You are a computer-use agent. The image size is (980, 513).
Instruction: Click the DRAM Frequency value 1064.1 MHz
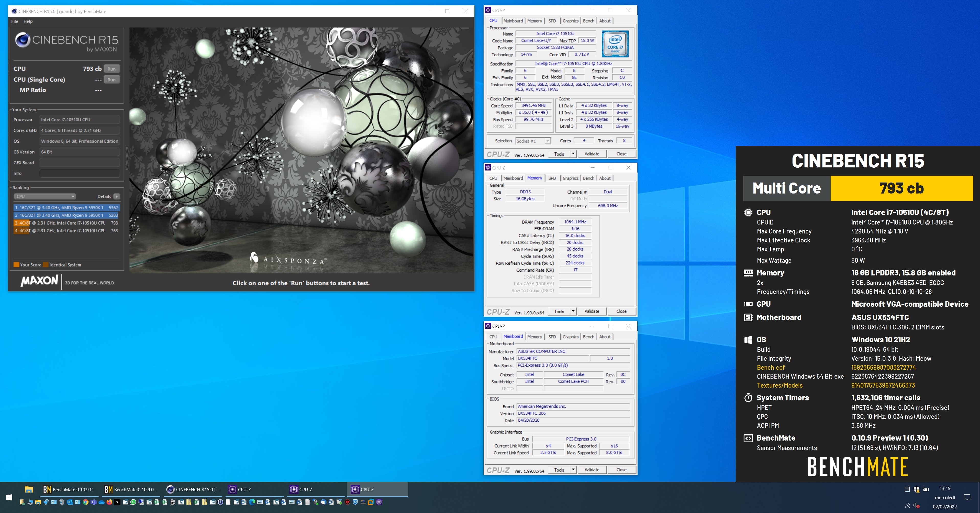[575, 222]
